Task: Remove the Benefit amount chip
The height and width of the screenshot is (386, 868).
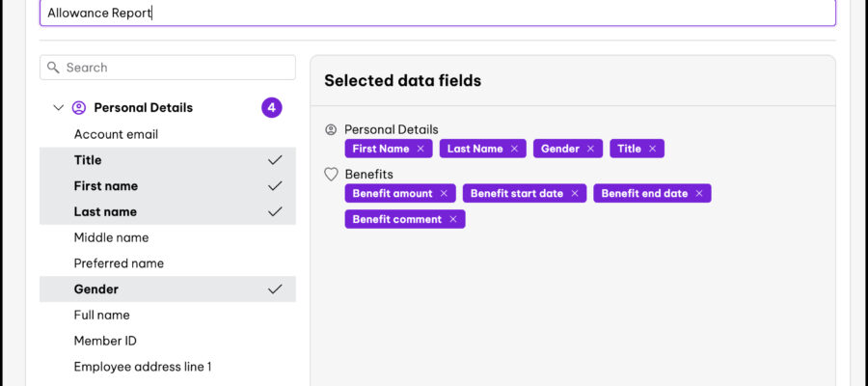Action: 444,193
